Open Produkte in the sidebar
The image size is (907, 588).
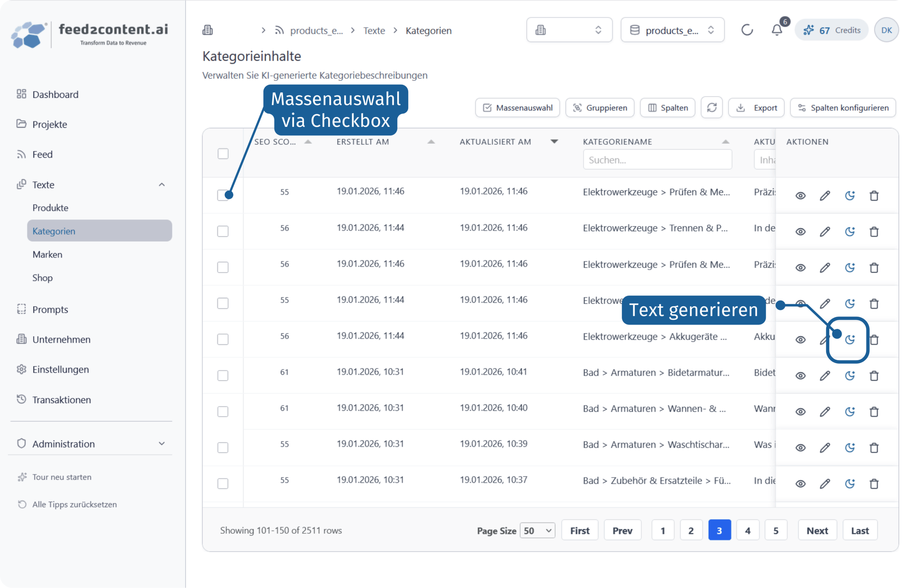[50, 208]
